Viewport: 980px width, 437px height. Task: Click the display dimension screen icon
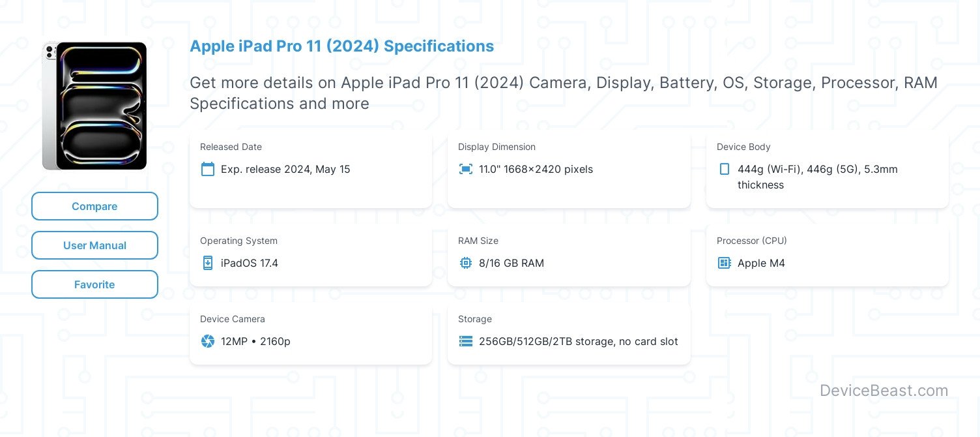[465, 168]
